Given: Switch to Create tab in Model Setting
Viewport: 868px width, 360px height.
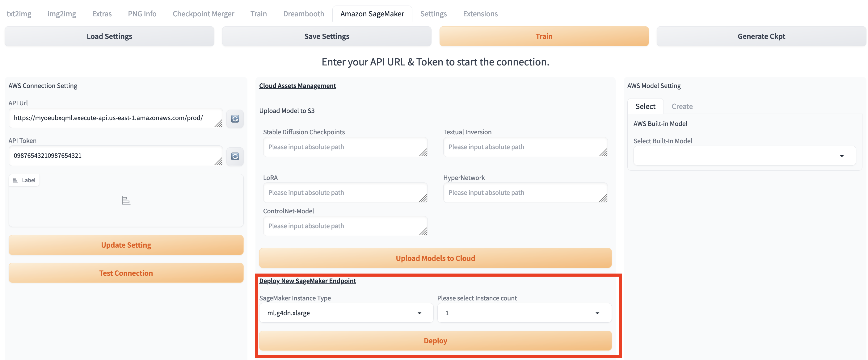Looking at the screenshot, I should coord(682,107).
